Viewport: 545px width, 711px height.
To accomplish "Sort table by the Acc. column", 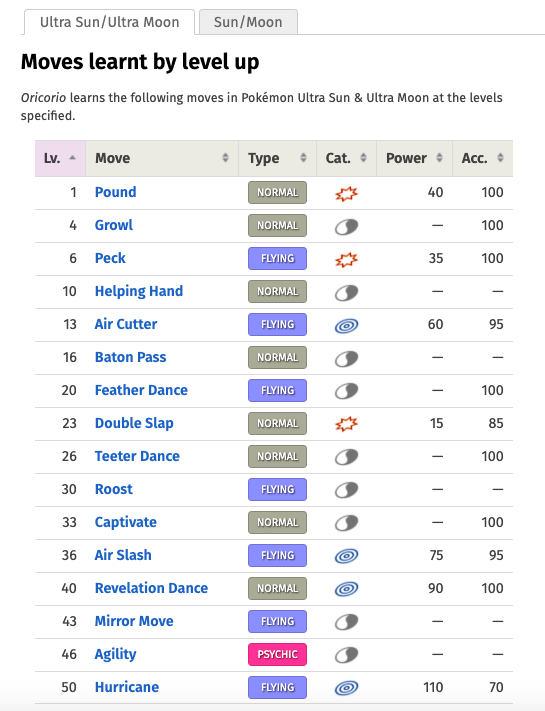I will tap(482, 158).
